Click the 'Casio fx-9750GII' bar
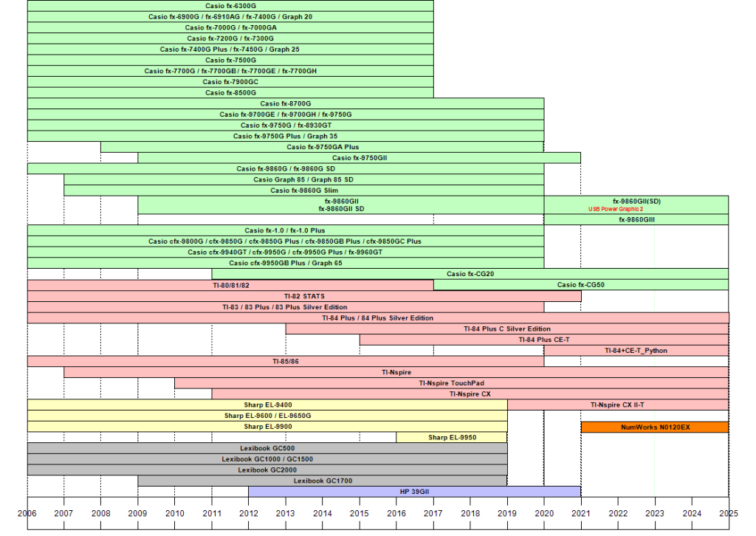This screenshot has width=756, height=536. [x=360, y=157]
